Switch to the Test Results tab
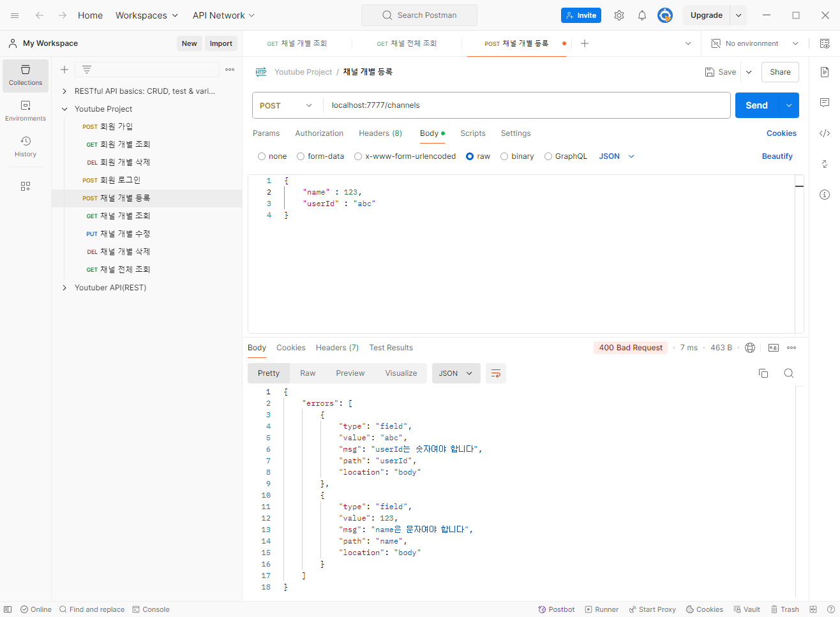 pyautogui.click(x=391, y=348)
